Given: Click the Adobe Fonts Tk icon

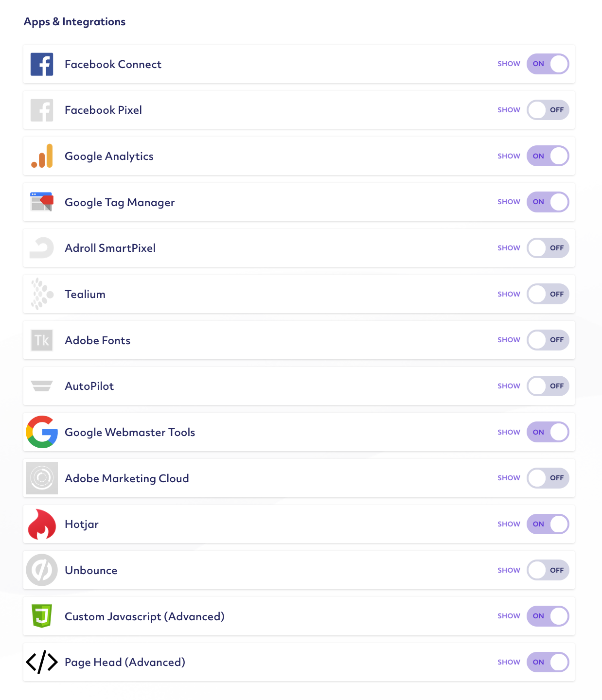Looking at the screenshot, I should coord(42,340).
